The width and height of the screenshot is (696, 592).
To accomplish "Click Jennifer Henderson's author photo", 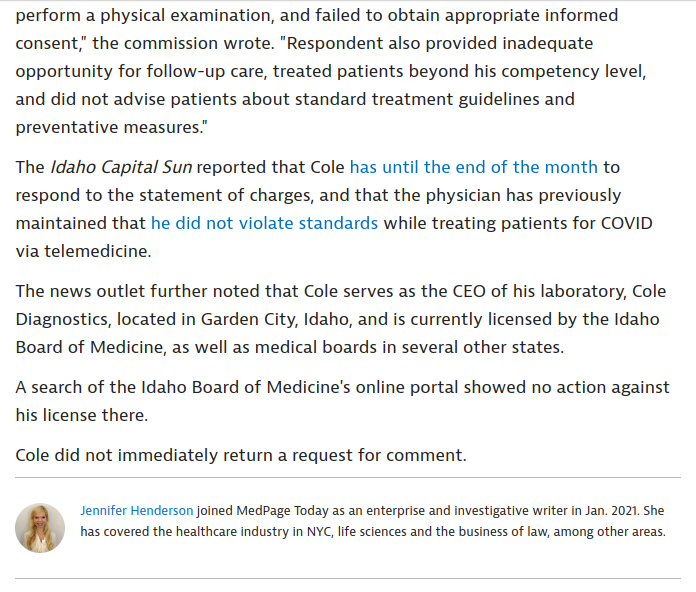I will coord(40,528).
